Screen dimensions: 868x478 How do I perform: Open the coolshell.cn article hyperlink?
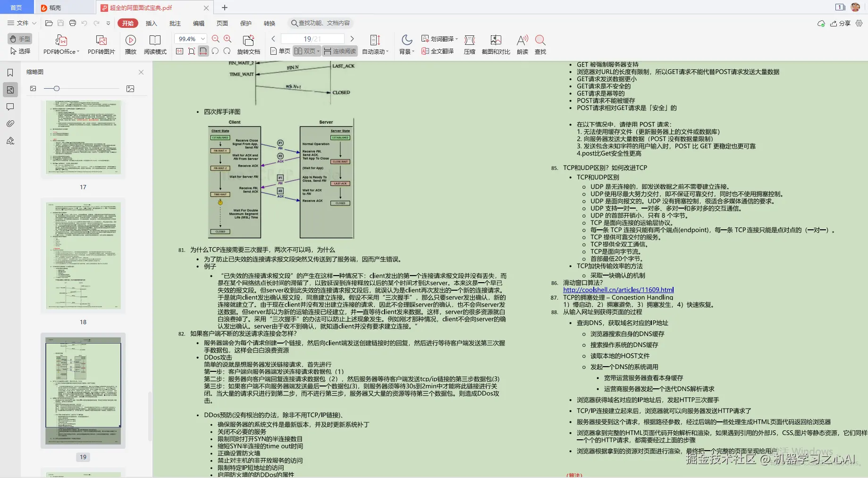click(618, 289)
